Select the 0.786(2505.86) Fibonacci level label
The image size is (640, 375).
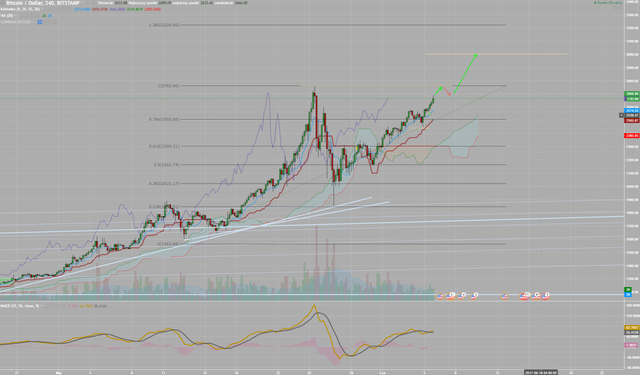(164, 120)
